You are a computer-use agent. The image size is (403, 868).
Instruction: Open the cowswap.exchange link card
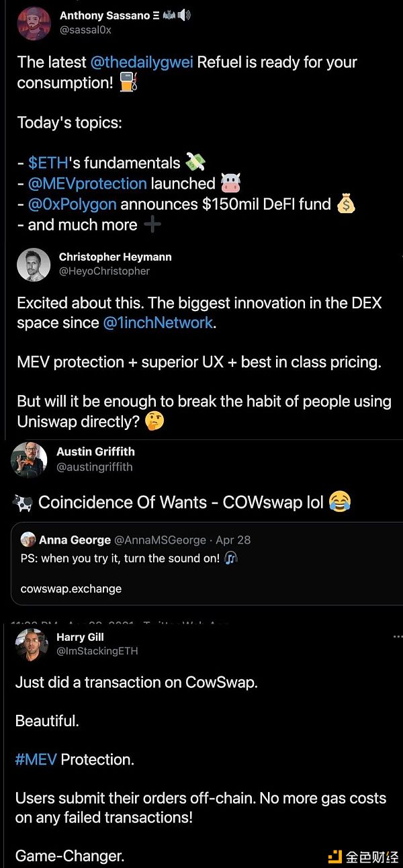point(71,589)
